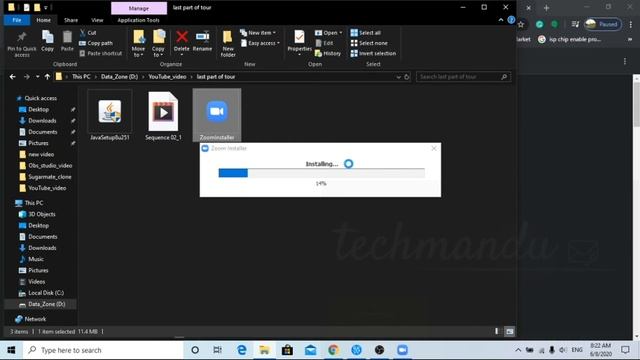Click the forward navigation arrow
640x360 pixels.
(27, 77)
